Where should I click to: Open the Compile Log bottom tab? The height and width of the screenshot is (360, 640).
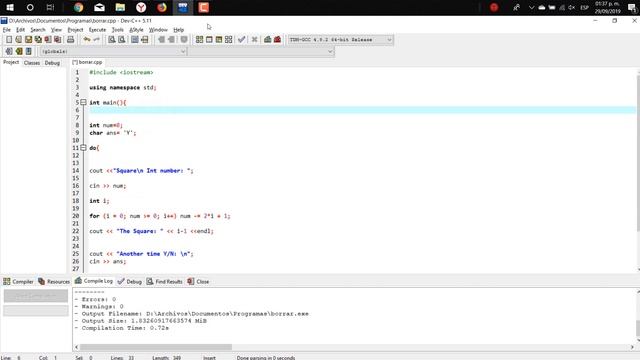point(94,281)
